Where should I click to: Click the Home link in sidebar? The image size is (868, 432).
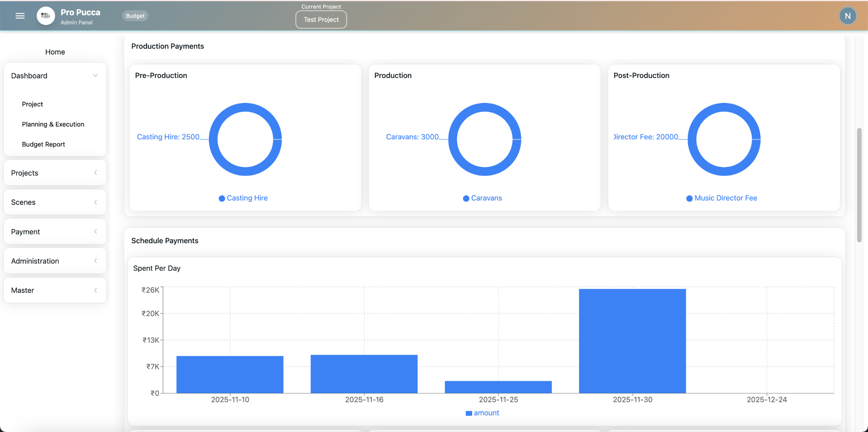pyautogui.click(x=55, y=52)
